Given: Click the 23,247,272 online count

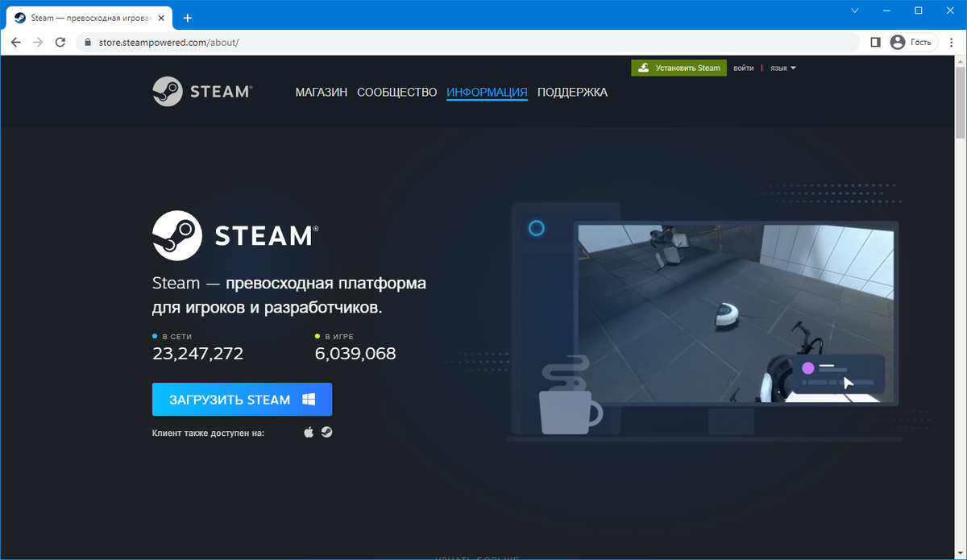Looking at the screenshot, I should click(x=197, y=353).
